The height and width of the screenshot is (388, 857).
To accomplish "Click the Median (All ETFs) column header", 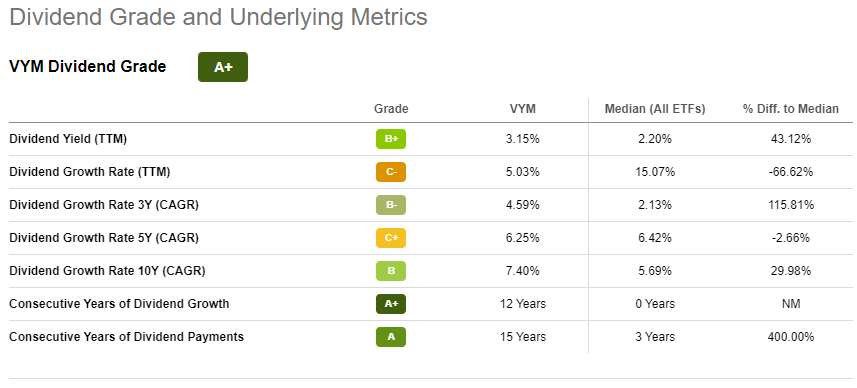I will (x=655, y=109).
